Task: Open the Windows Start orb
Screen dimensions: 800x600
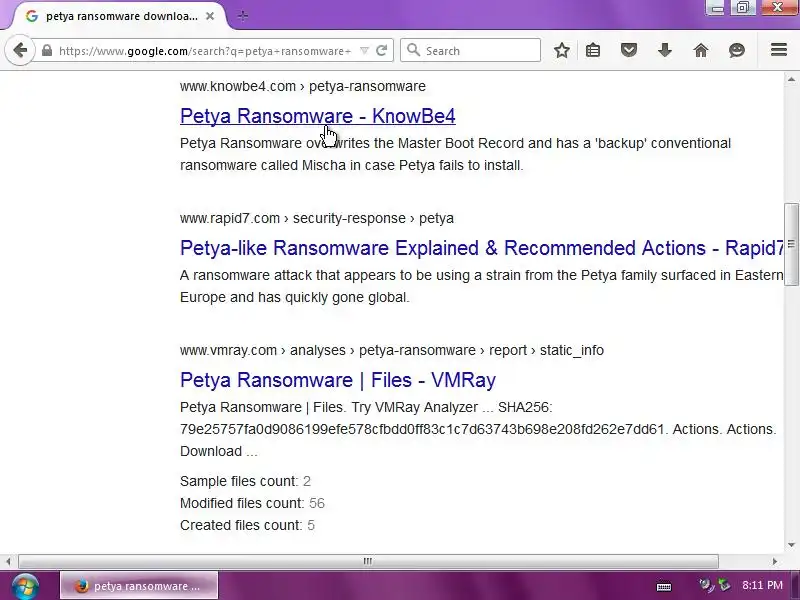Action: pos(26,586)
